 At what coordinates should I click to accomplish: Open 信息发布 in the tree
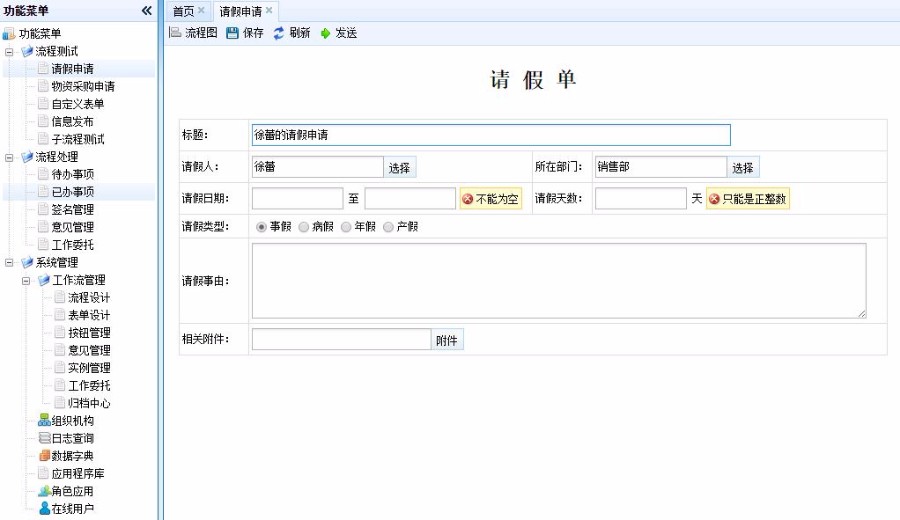click(72, 122)
